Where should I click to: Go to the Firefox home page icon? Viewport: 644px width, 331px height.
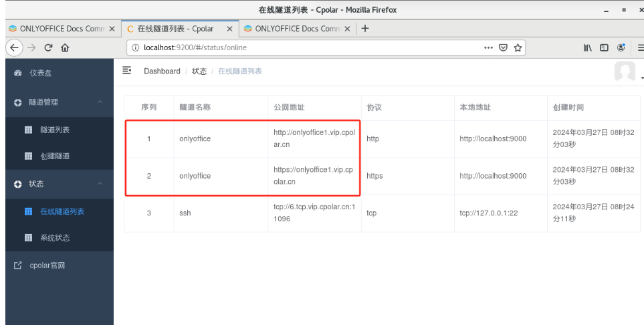click(x=66, y=47)
